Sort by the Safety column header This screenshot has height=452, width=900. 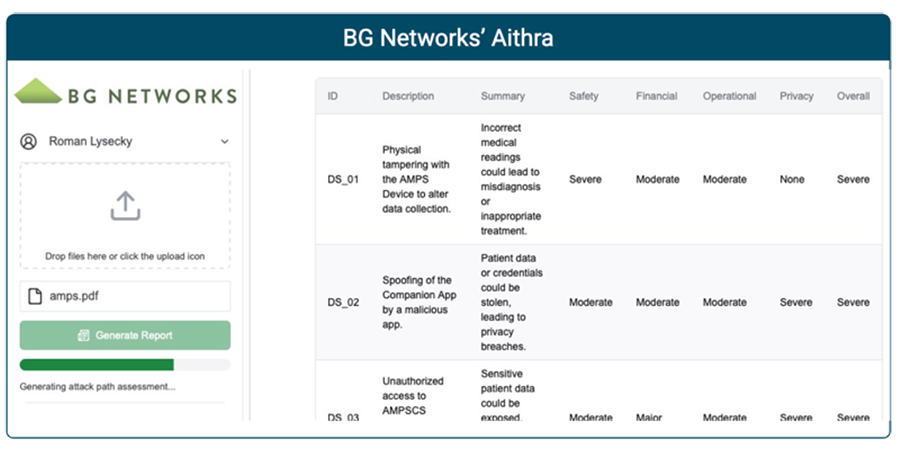coord(584,97)
